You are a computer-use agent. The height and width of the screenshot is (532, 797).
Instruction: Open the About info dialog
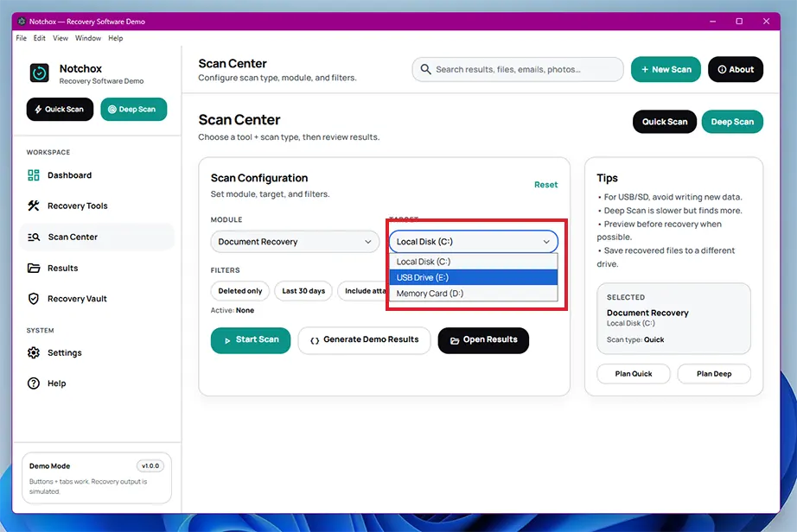[x=736, y=69]
